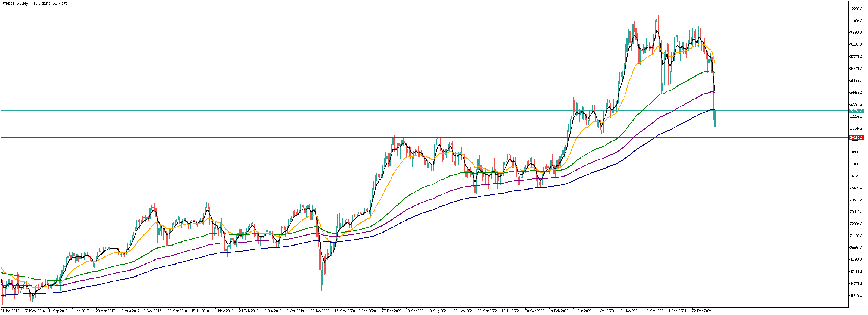Select the cyan 32781.0 price label
This screenshot has height=315, width=868.
(856, 111)
